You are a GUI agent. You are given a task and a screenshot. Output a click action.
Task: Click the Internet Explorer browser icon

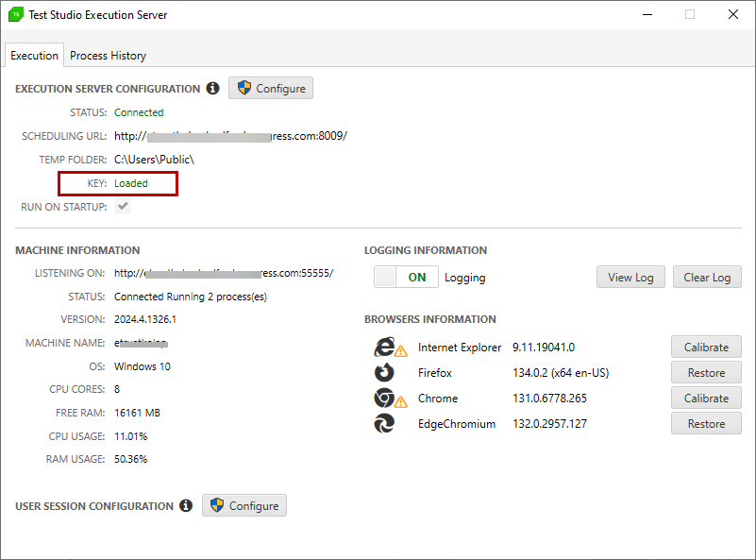pyautogui.click(x=385, y=347)
